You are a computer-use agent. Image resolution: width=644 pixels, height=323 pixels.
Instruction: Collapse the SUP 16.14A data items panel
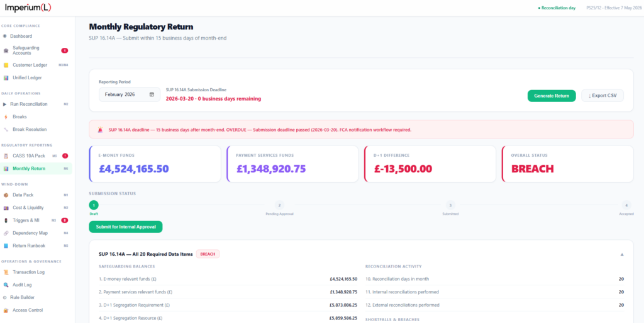click(622, 254)
